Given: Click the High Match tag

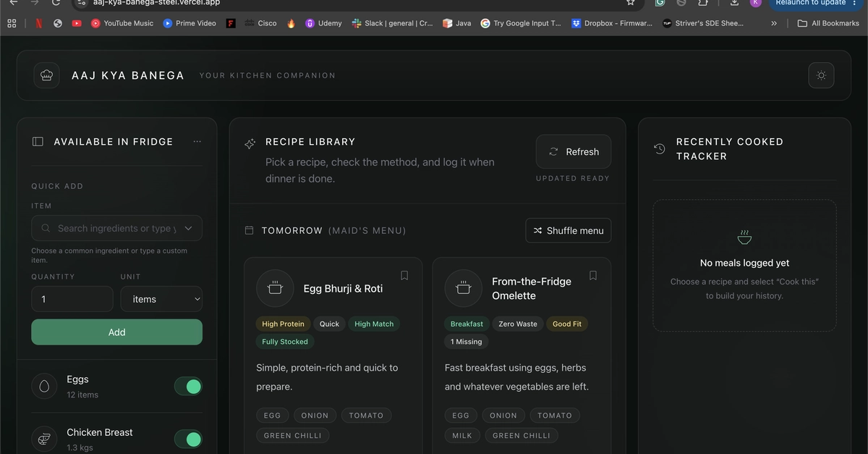Looking at the screenshot, I should coord(374,324).
